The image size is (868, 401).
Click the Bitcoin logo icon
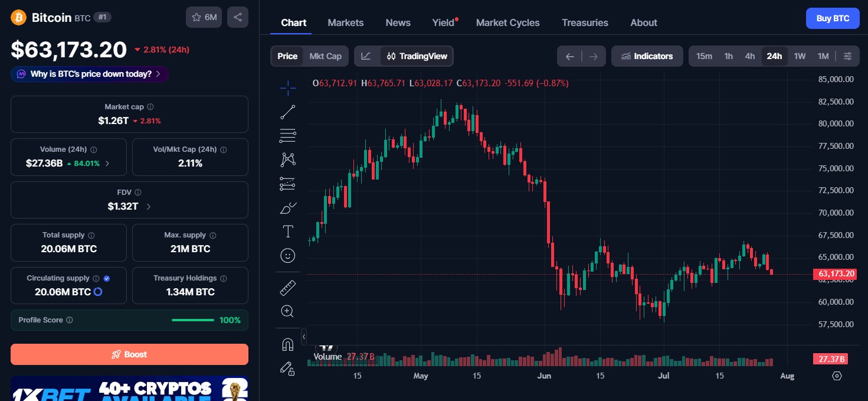[19, 17]
